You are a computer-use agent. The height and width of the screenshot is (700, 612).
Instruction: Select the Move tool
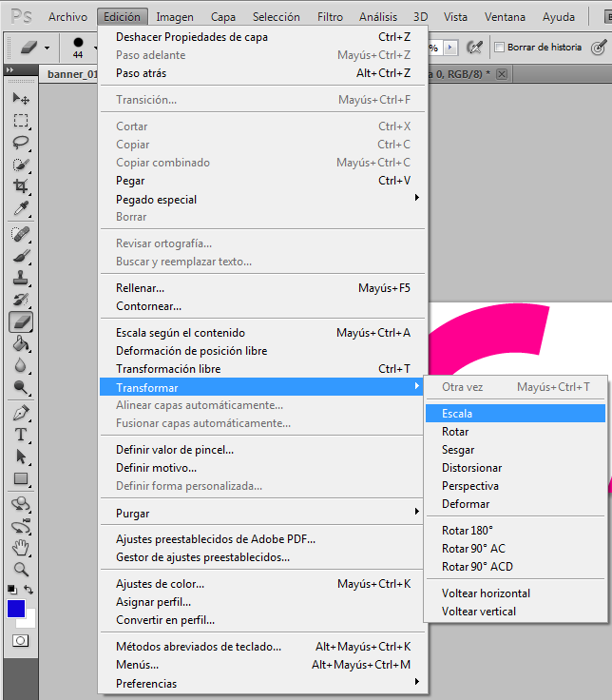21,98
